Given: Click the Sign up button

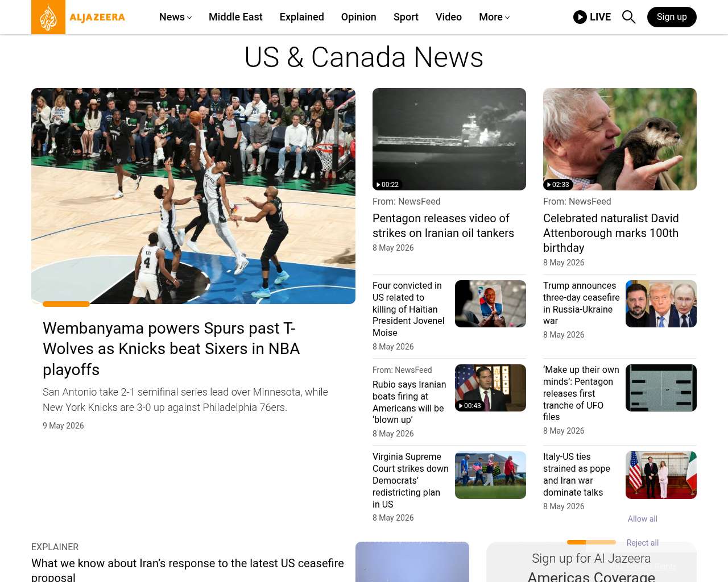Looking at the screenshot, I should (672, 17).
